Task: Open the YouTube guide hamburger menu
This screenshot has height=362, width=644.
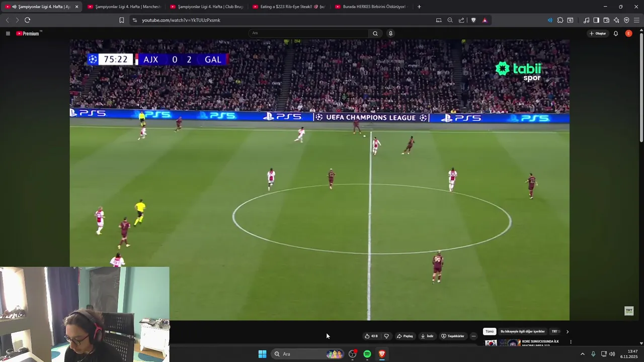Action: (x=8, y=33)
